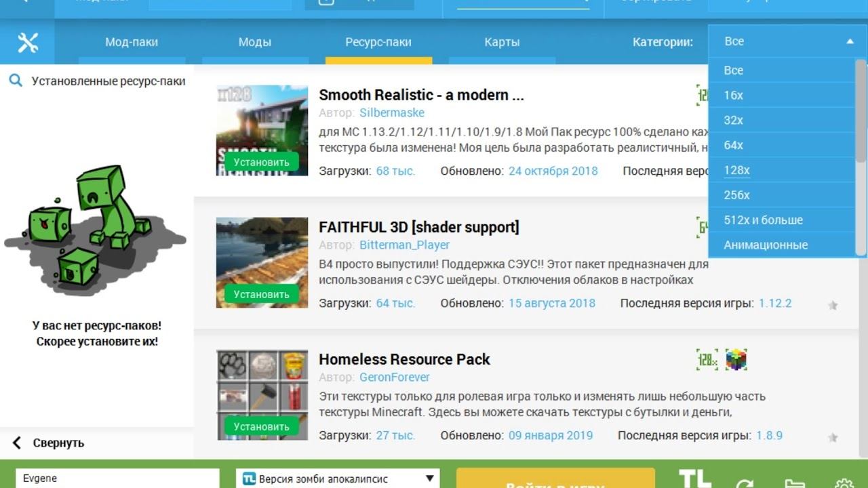
Task: Click version 1.12.2 of FAITHFUL 3D
Action: coord(775,303)
